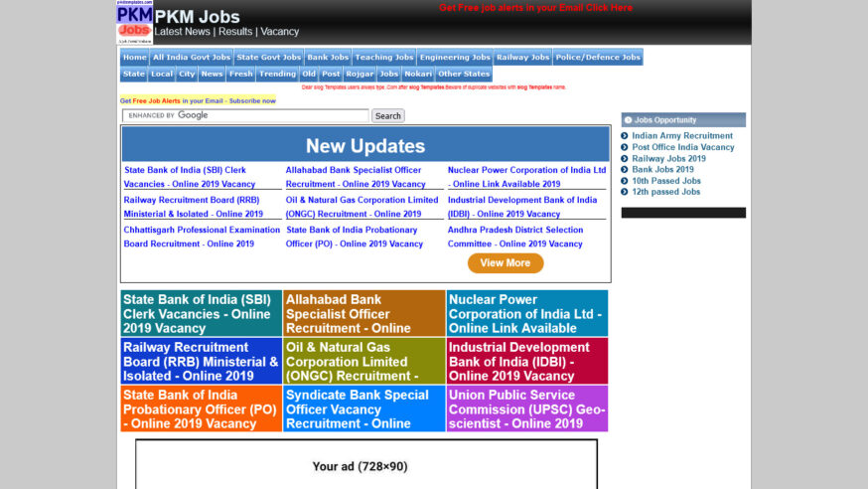Open the Home menu tab
This screenshot has height=489, width=868.
coord(134,57)
